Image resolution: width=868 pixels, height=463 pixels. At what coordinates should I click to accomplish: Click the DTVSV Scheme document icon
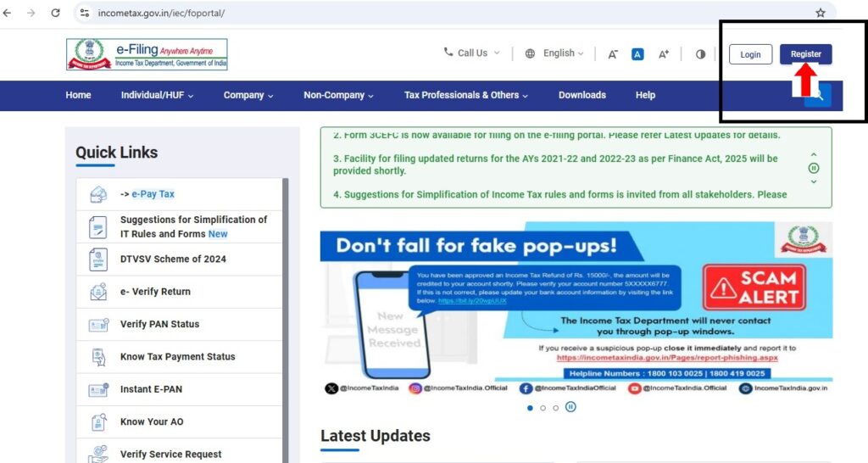pos(98,259)
